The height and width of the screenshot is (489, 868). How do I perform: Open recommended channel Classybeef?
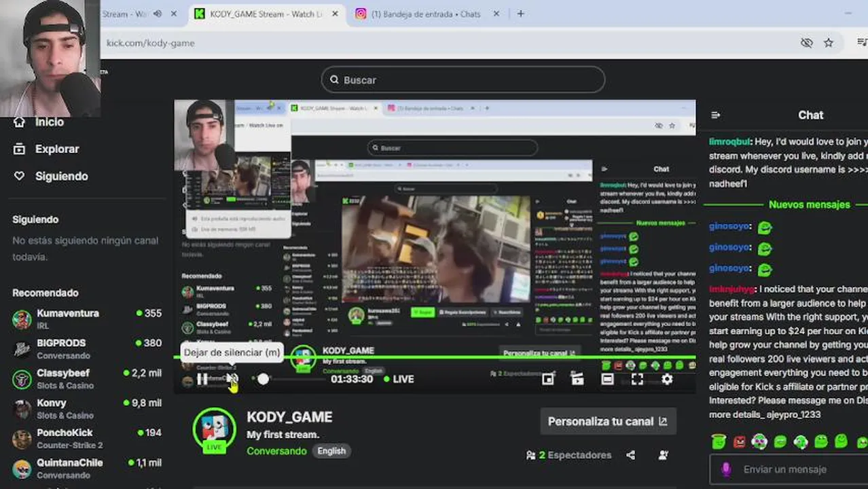(87, 378)
